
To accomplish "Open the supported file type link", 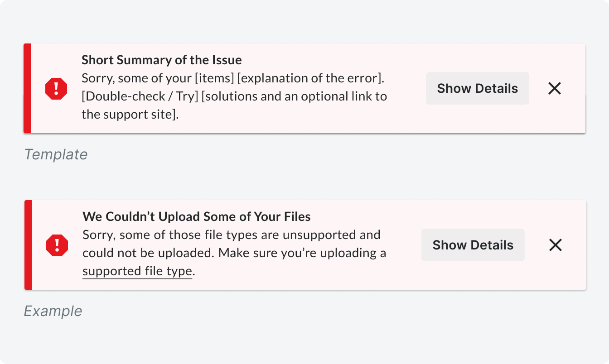I will [x=137, y=271].
